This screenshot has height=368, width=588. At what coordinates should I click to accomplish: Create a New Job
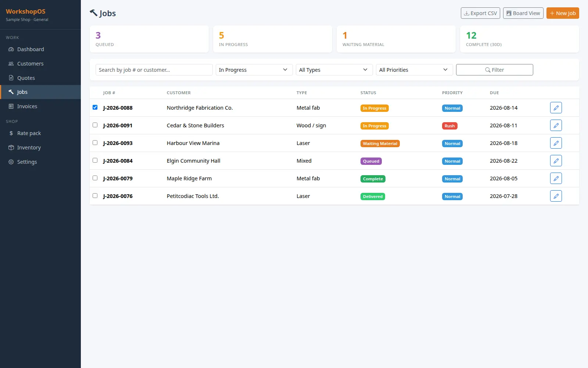point(563,13)
